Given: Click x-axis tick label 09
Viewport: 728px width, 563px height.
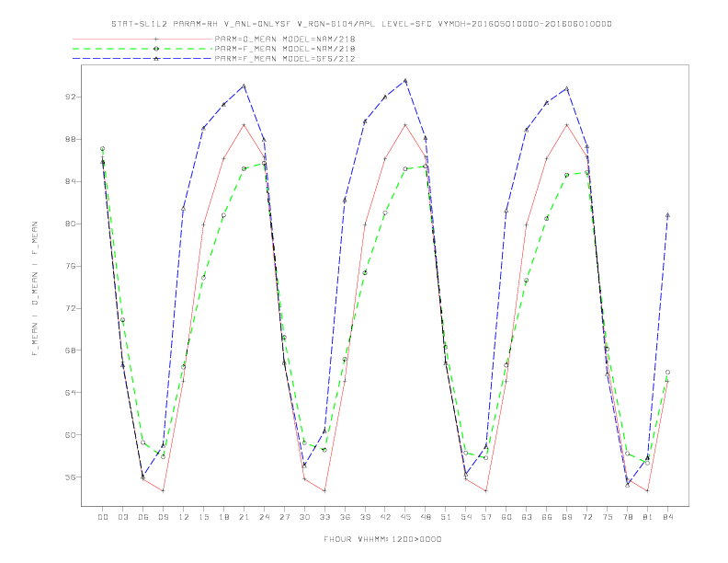Looking at the screenshot, I should point(163,517).
